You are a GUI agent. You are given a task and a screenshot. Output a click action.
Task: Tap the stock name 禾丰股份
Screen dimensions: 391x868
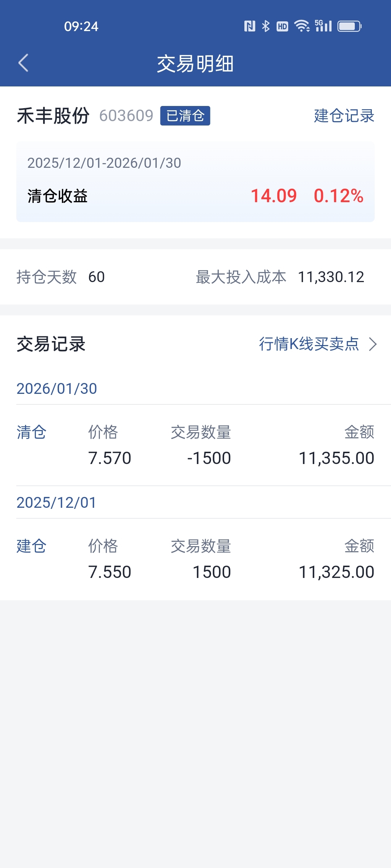tap(53, 116)
